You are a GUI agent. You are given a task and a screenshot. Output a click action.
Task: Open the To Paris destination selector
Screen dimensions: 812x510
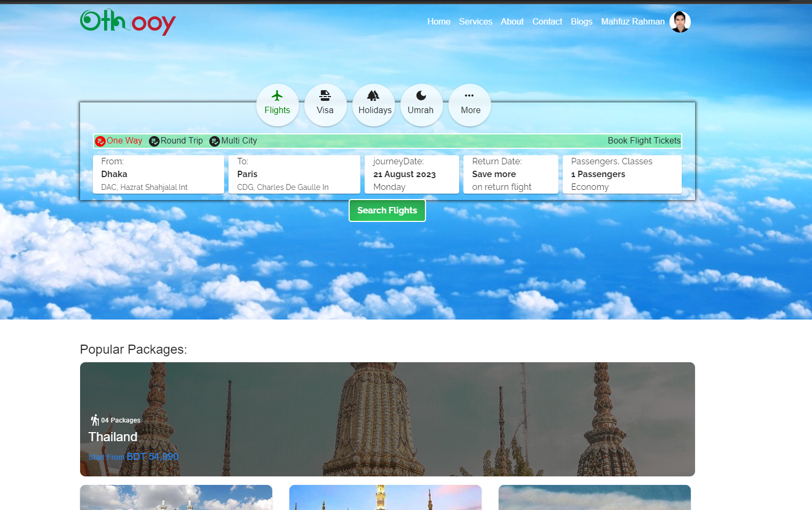point(294,174)
